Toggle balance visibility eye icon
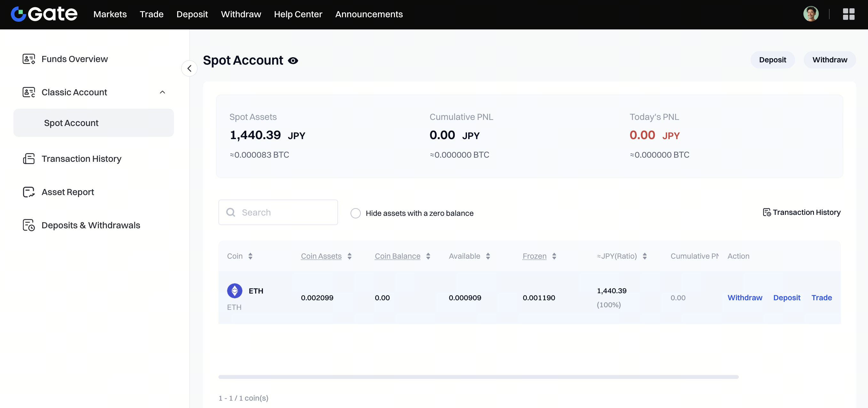 pyautogui.click(x=293, y=61)
